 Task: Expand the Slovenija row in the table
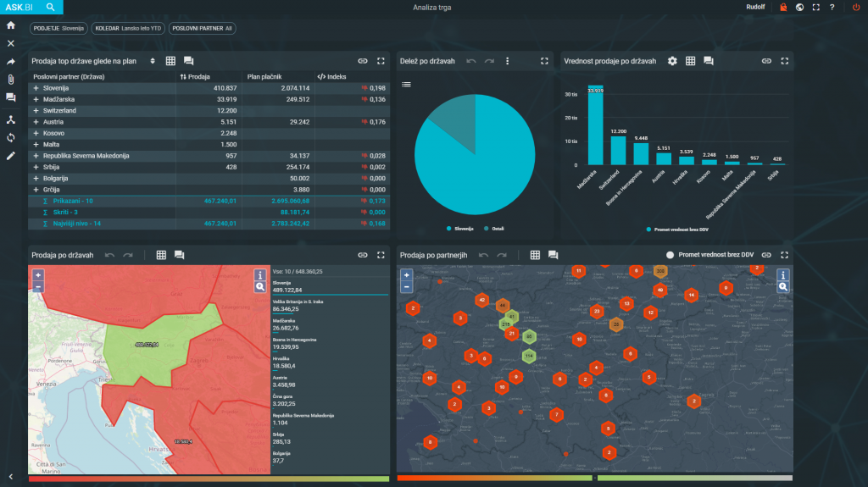point(36,88)
